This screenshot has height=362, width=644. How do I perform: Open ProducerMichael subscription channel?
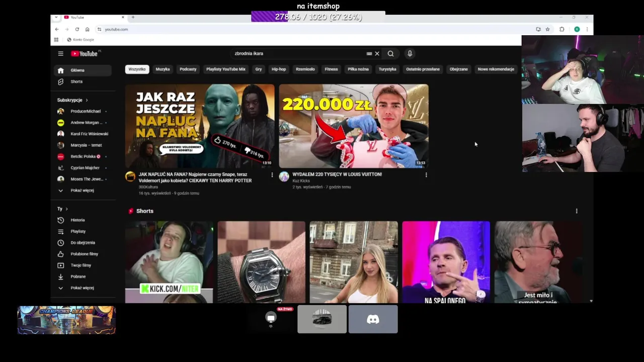pyautogui.click(x=83, y=111)
